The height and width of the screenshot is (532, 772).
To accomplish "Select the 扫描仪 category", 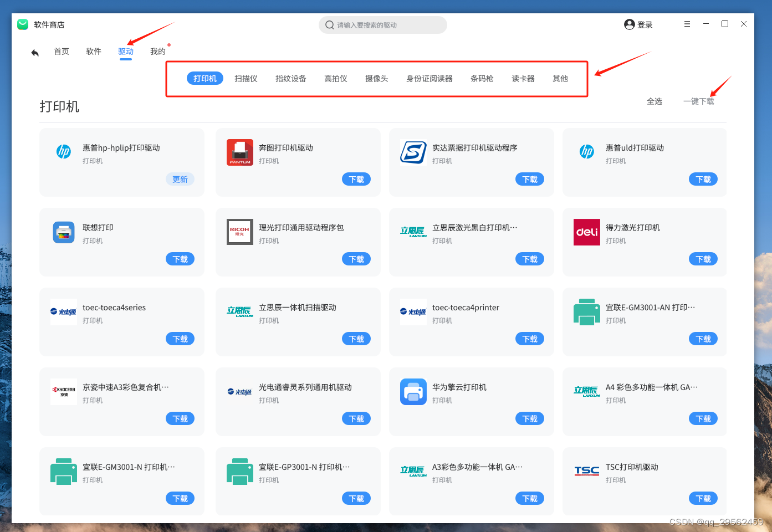I will pos(246,79).
